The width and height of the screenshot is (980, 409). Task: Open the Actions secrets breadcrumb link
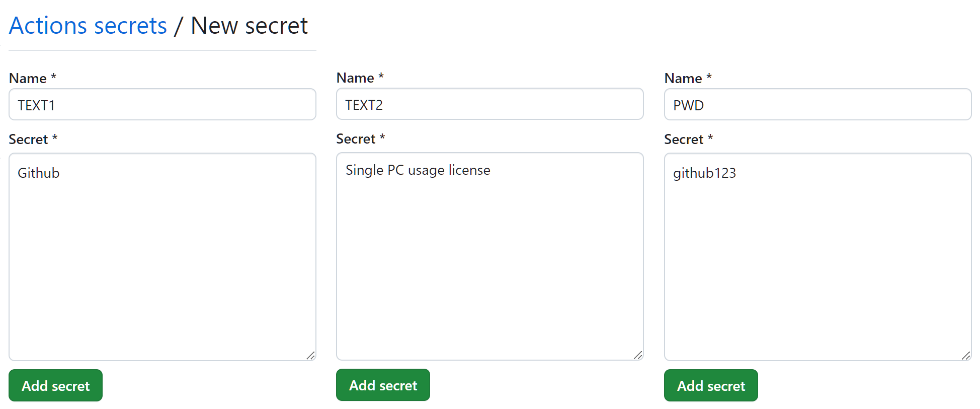tap(88, 26)
